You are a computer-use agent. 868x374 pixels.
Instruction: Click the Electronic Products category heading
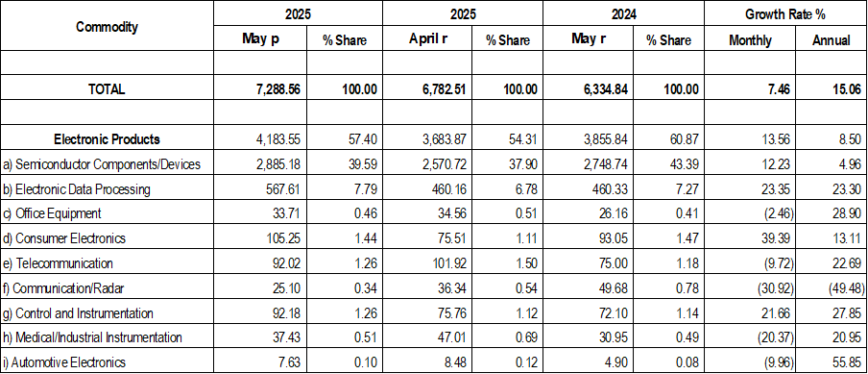click(x=107, y=139)
